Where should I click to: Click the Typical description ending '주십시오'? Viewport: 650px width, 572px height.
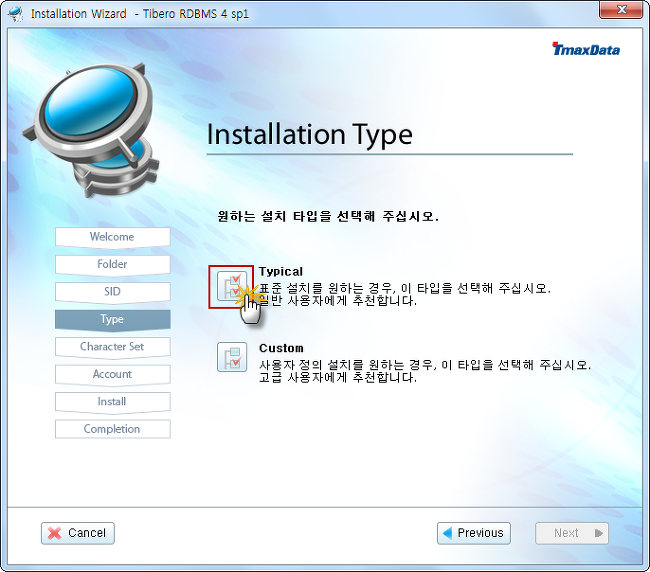click(405, 288)
